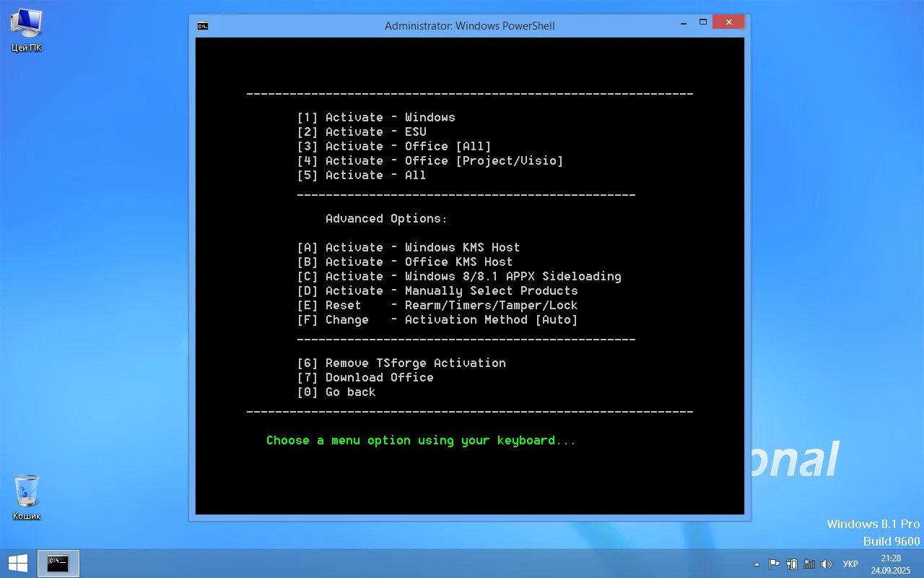Click the volume speaker icon in tray
924x578 pixels.
point(827,564)
